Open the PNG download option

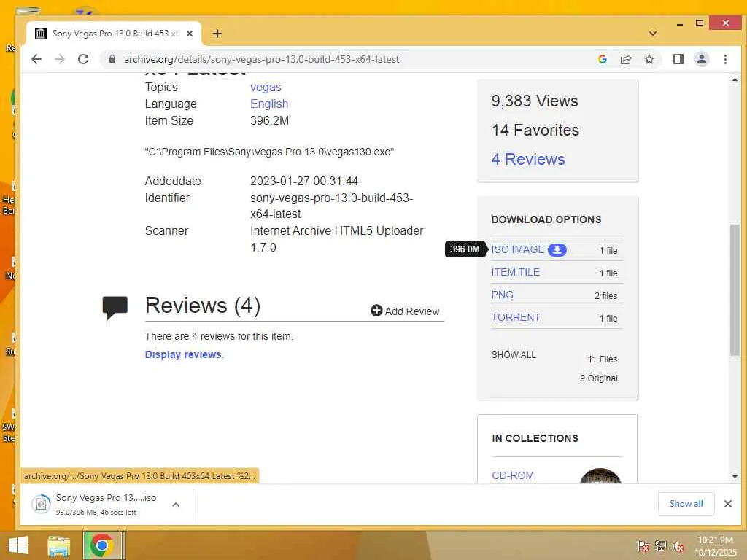click(502, 295)
